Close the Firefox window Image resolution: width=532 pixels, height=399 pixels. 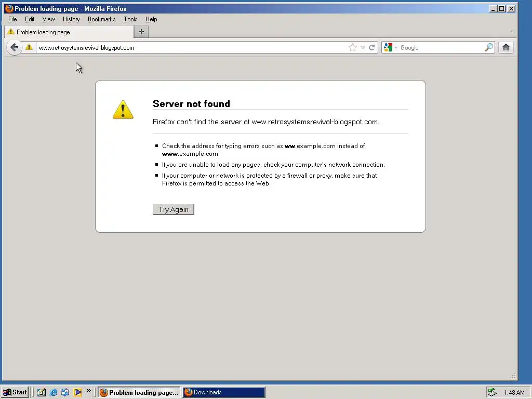[511, 8]
